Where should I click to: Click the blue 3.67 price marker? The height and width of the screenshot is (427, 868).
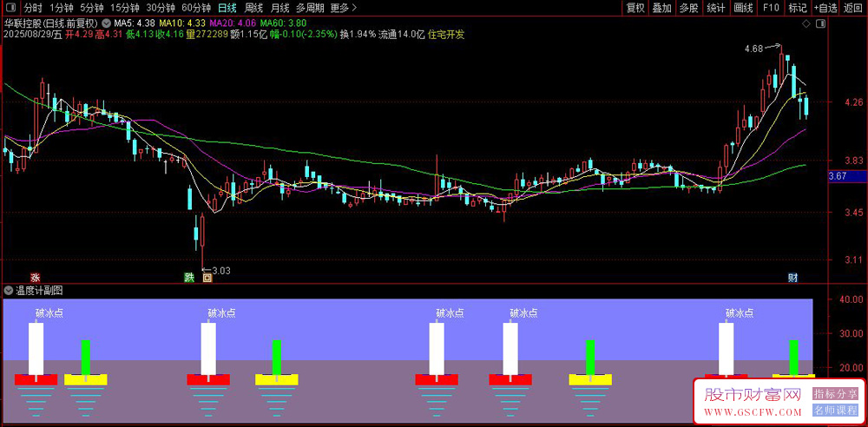click(x=846, y=177)
